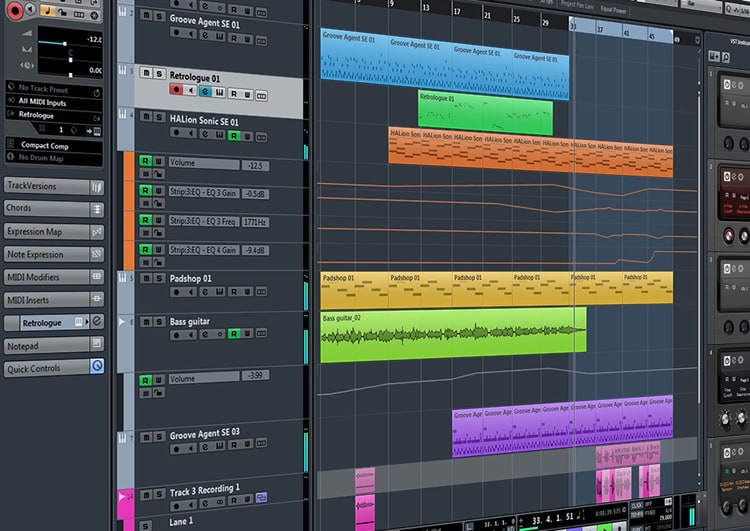
Task: Open channel settings 'e' on HALion Sonic SE 01
Action: pos(205,134)
